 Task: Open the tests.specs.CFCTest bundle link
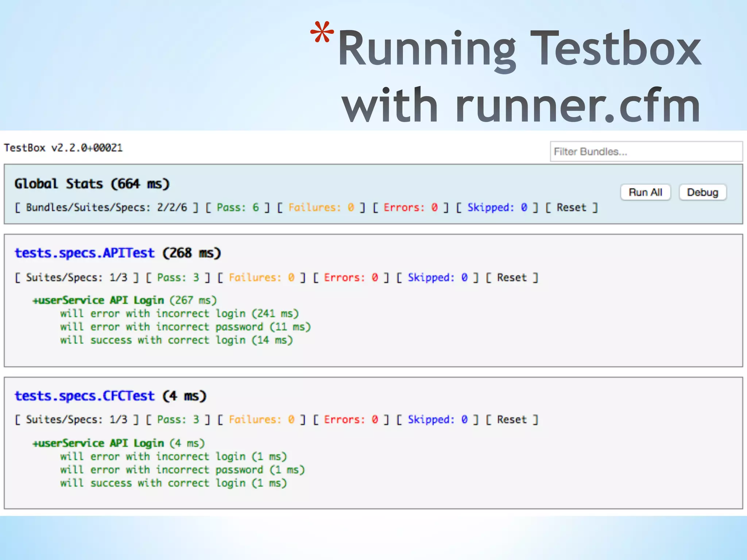pyautogui.click(x=84, y=396)
